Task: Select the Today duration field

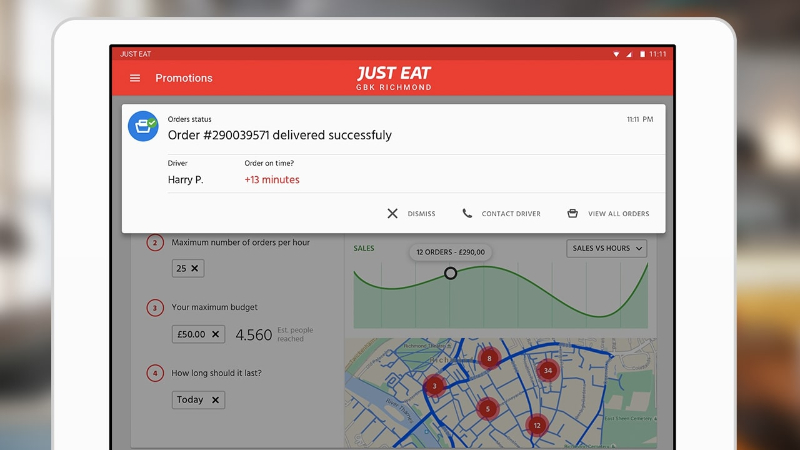Action: (x=198, y=400)
